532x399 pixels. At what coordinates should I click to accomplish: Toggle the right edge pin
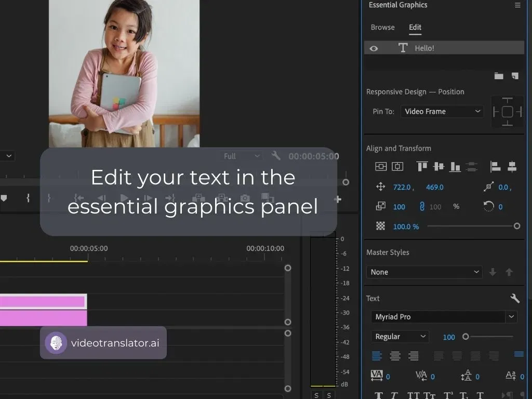[519, 112]
